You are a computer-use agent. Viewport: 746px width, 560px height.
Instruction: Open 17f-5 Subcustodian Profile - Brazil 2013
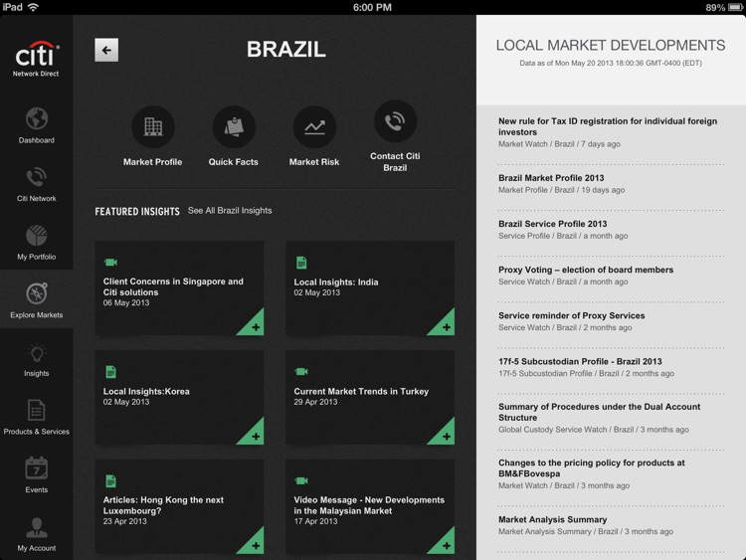click(612, 367)
